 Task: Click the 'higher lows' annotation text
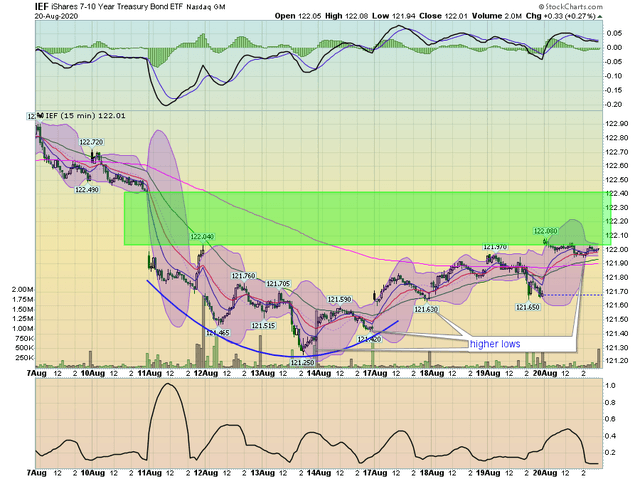[495, 344]
